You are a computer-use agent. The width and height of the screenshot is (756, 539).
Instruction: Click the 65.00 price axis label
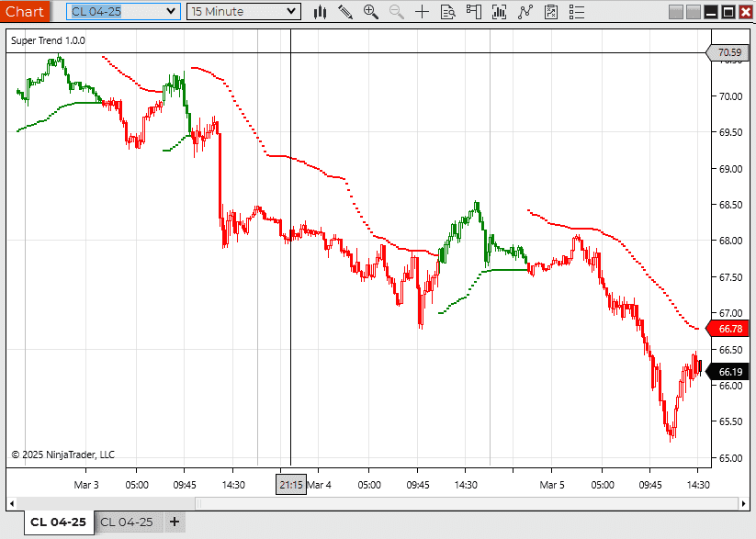(730, 458)
